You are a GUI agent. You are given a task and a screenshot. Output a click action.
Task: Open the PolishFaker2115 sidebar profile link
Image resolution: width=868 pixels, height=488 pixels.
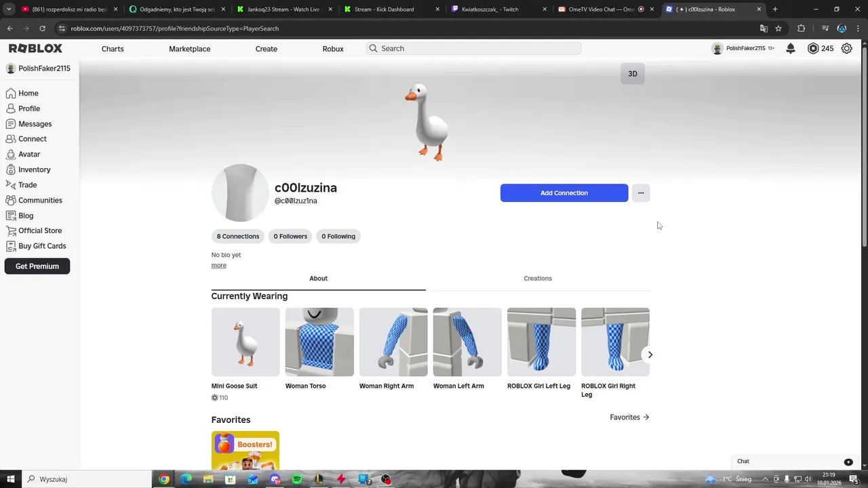point(38,68)
